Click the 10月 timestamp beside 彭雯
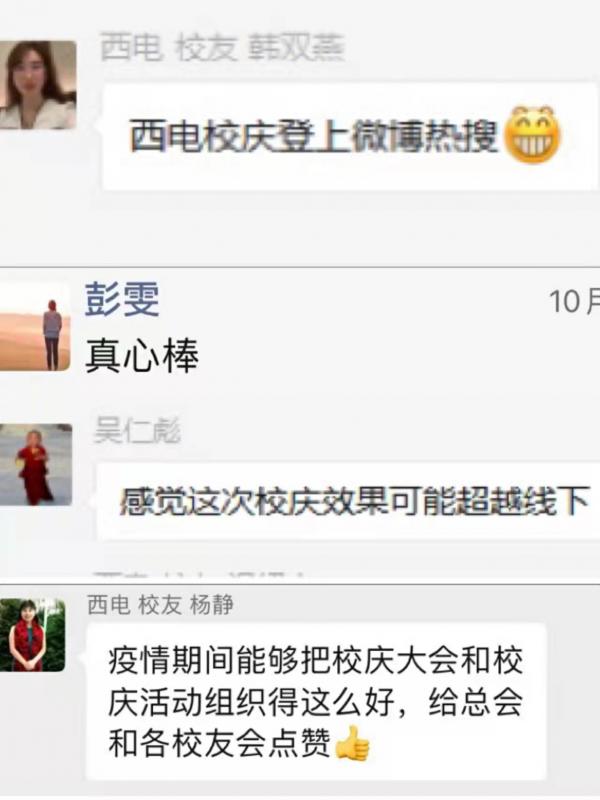The image size is (600, 800). click(574, 301)
